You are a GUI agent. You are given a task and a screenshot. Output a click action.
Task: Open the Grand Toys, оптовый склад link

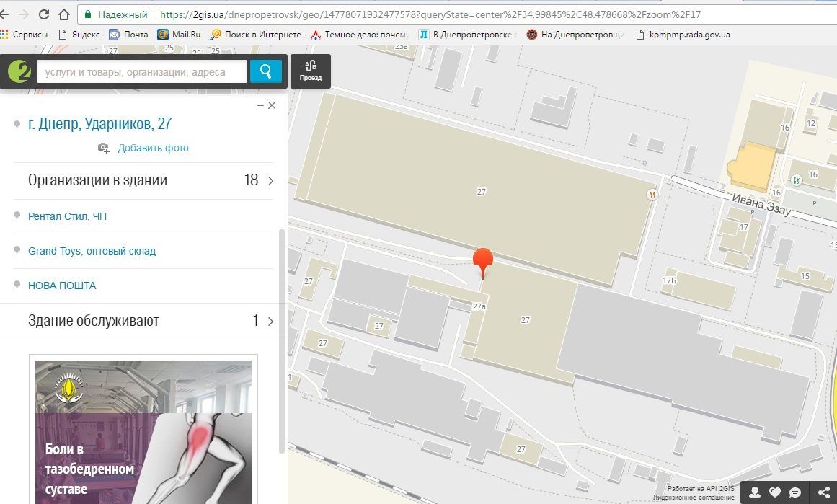coord(92,251)
